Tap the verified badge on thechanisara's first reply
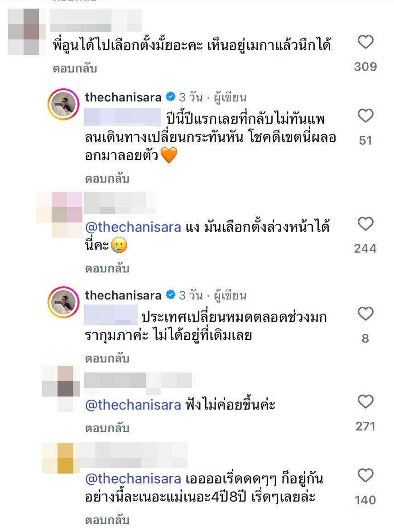Screen dimensions: 394x532 [171, 97]
